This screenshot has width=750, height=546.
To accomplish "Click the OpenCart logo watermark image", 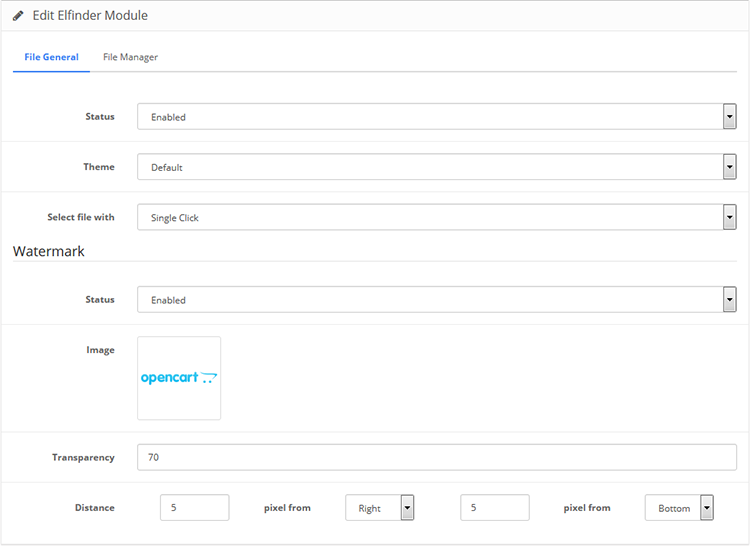I will (179, 378).
